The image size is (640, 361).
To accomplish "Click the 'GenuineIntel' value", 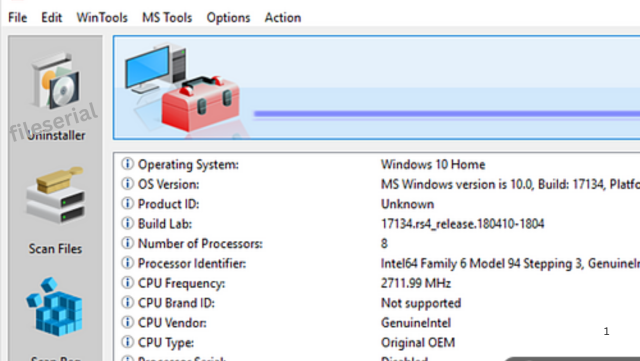I will click(x=416, y=323).
